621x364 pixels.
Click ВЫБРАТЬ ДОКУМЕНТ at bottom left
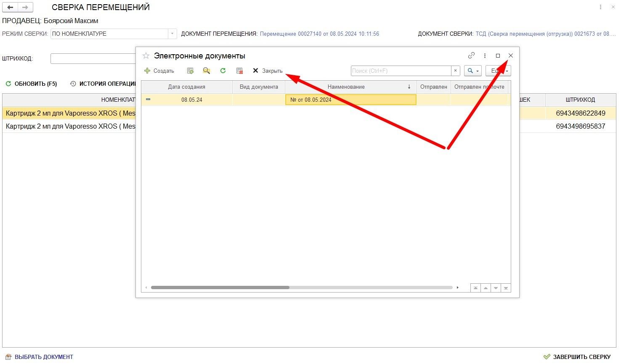click(x=40, y=357)
